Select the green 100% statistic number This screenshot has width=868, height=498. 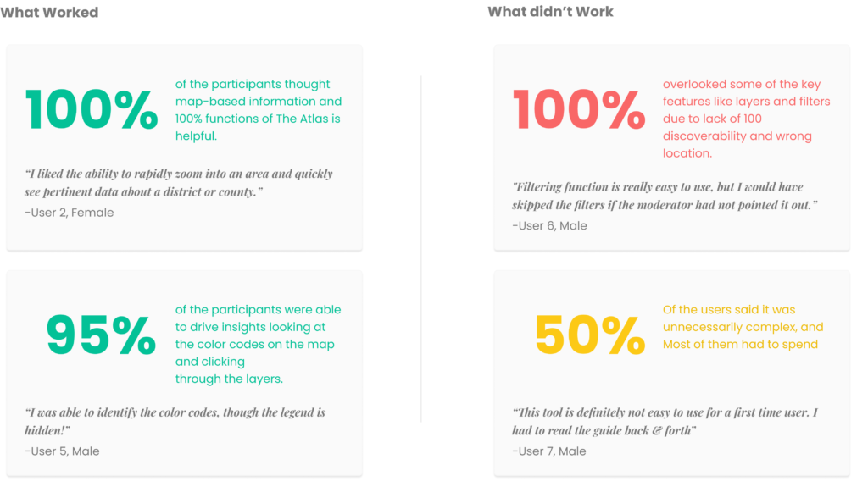point(92,109)
